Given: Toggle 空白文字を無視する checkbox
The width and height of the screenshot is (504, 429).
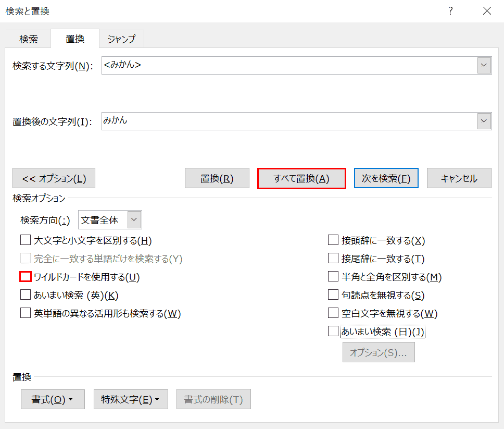Looking at the screenshot, I should click(333, 313).
